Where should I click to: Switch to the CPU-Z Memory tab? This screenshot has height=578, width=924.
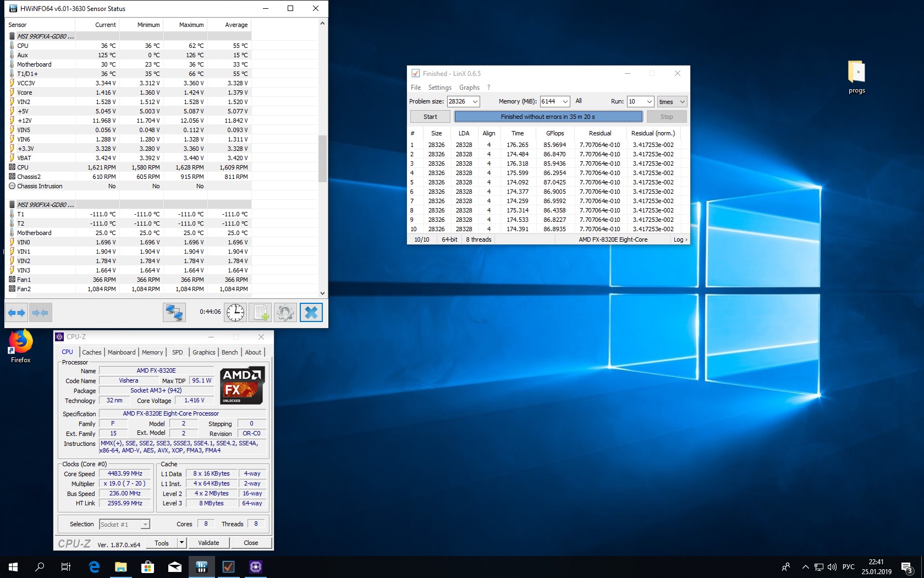(x=152, y=352)
